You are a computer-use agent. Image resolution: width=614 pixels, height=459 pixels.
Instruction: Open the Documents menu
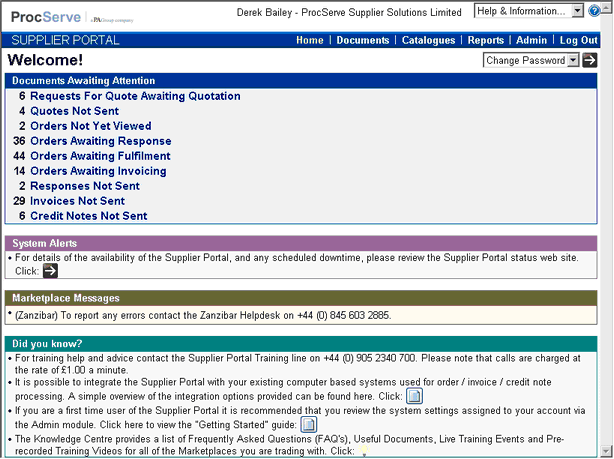(x=363, y=40)
